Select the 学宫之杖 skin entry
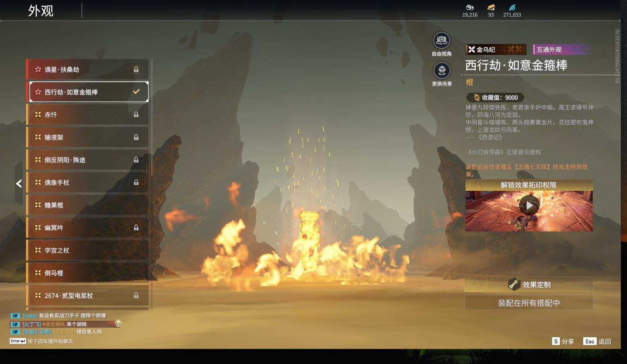Viewport: 627px width, 364px height. [88, 250]
